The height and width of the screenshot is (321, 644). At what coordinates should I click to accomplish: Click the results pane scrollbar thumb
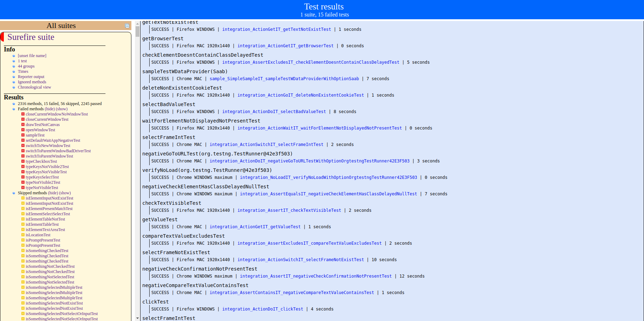pyautogui.click(x=137, y=32)
